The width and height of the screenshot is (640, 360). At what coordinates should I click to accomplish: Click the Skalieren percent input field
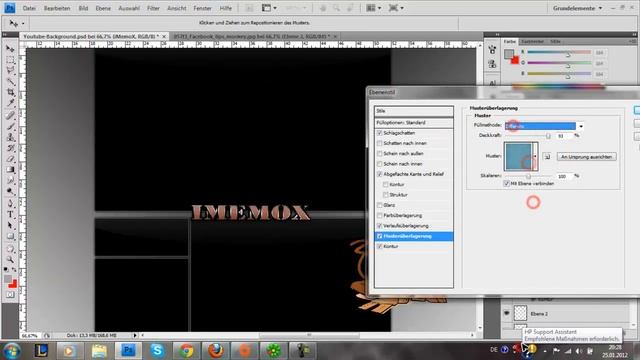pyautogui.click(x=564, y=176)
